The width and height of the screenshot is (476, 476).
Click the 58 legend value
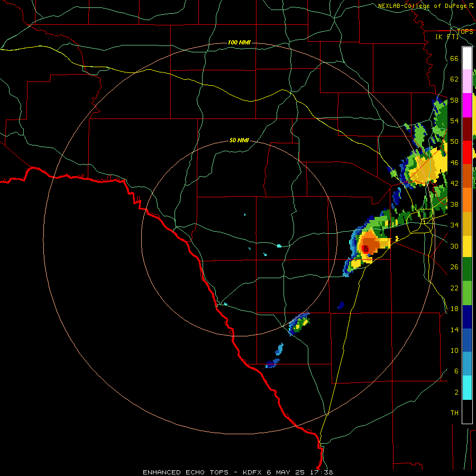454,100
